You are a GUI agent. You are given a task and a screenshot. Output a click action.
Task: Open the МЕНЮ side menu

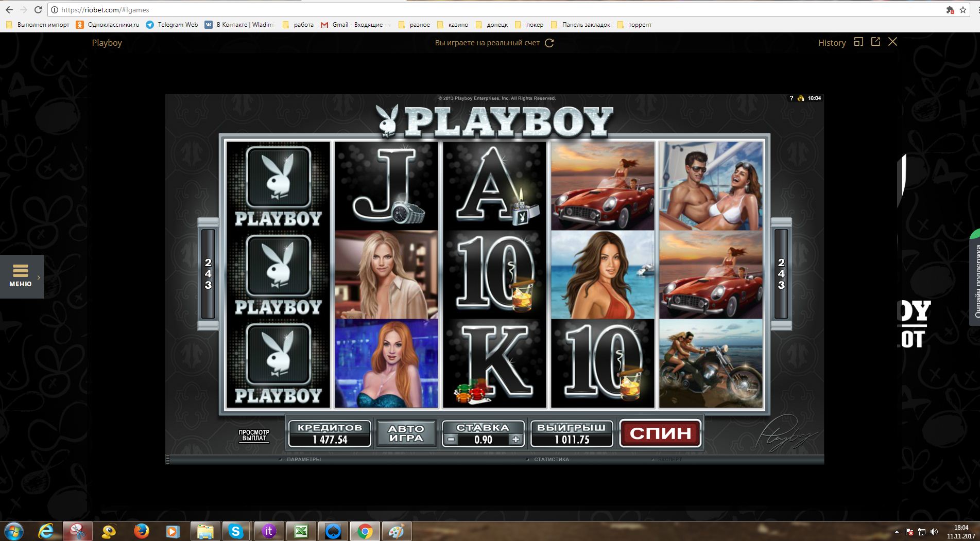tap(22, 276)
